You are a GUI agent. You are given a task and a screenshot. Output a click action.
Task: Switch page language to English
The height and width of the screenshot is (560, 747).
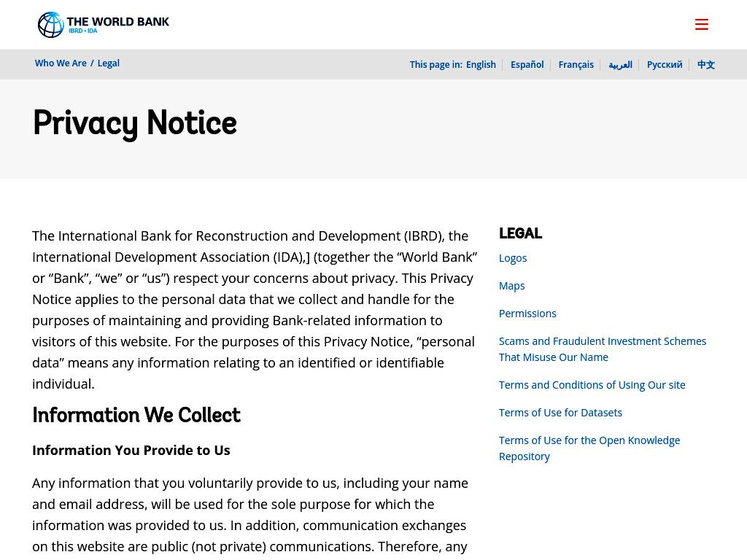[x=481, y=65]
